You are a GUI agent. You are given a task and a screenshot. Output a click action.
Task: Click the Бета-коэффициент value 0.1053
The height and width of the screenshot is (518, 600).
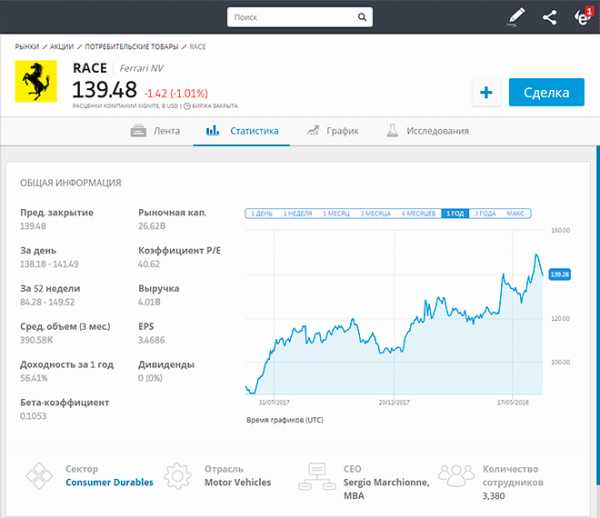click(33, 416)
